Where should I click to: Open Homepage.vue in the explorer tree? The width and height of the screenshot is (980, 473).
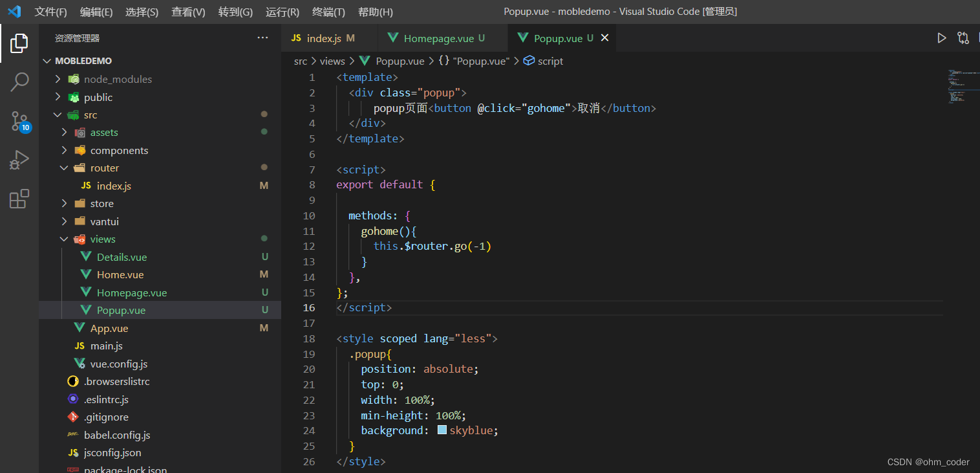coord(160,292)
